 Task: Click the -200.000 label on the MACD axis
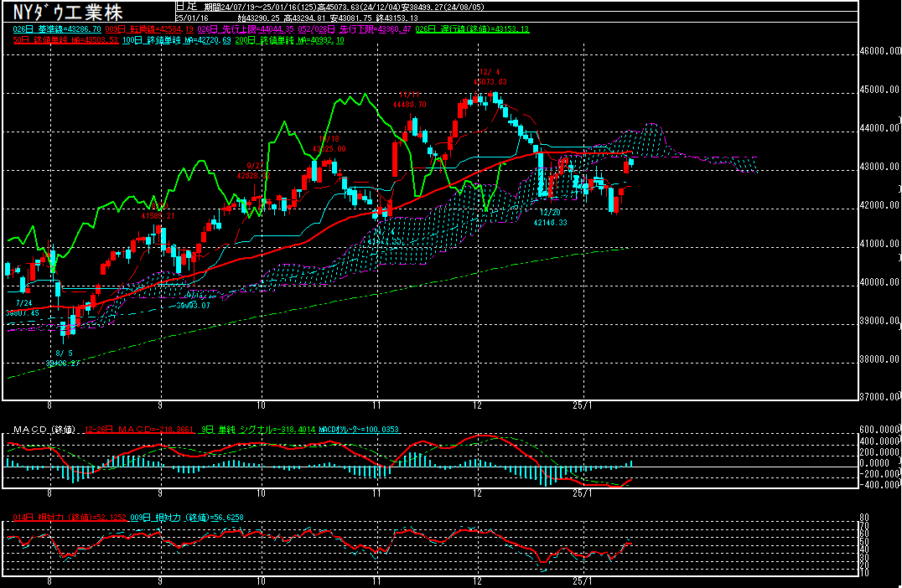(880, 473)
